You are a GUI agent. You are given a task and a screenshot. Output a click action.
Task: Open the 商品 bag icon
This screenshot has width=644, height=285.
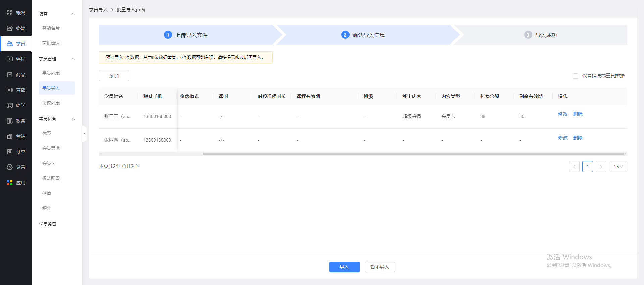tap(10, 75)
